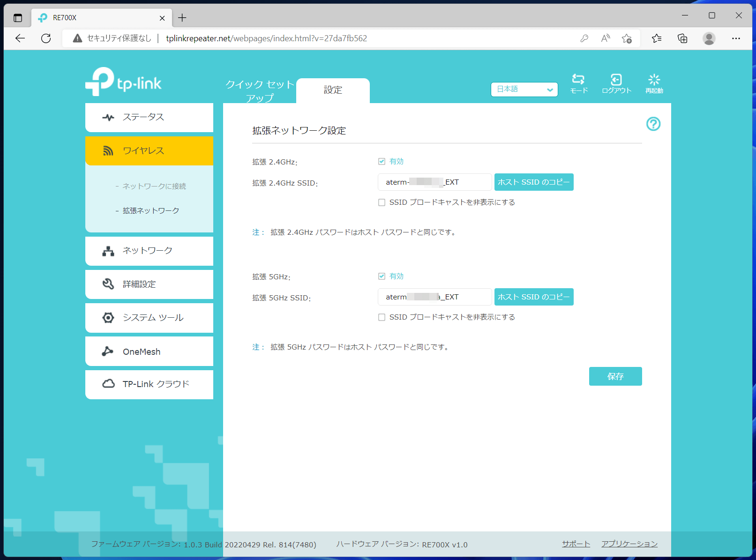The image size is (756, 560).
Task: Refresh the browser page
Action: (46, 38)
